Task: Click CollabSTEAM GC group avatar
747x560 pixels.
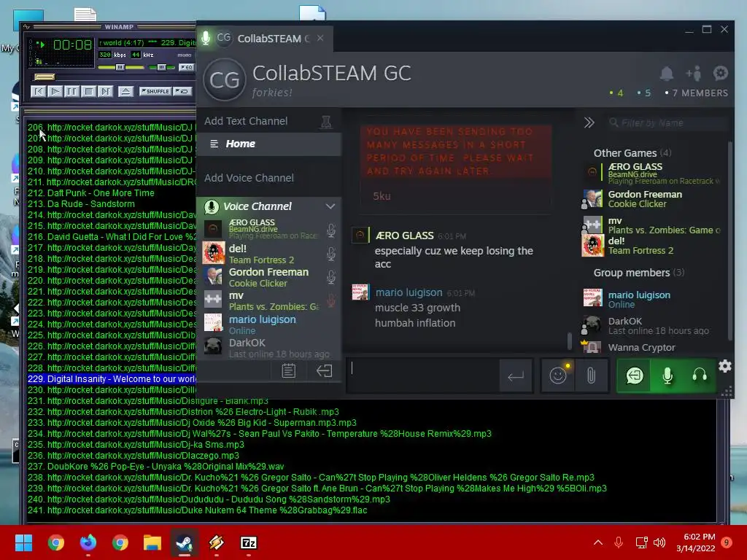Action: [225, 79]
